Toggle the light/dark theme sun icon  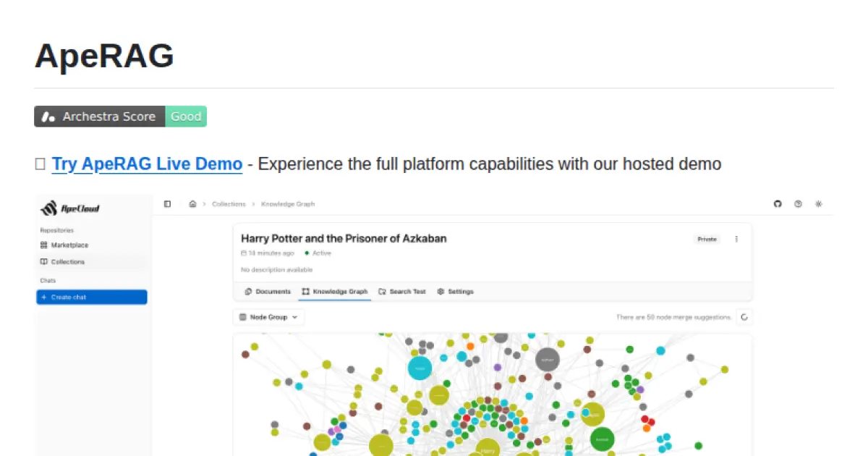(818, 204)
